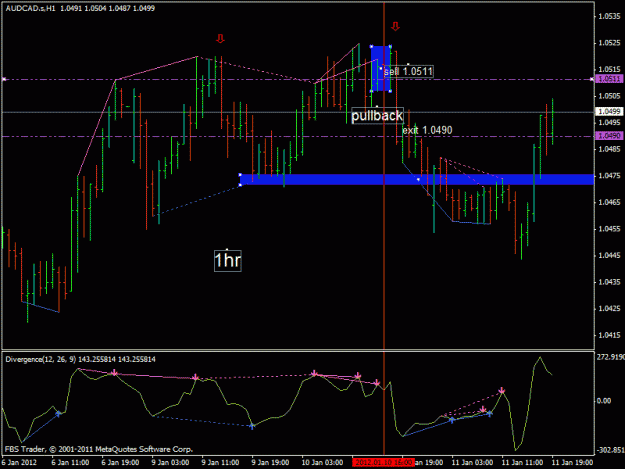The height and width of the screenshot is (469, 625).
Task: Click the '9 Jan 03:00' time label
Action: 170,462
